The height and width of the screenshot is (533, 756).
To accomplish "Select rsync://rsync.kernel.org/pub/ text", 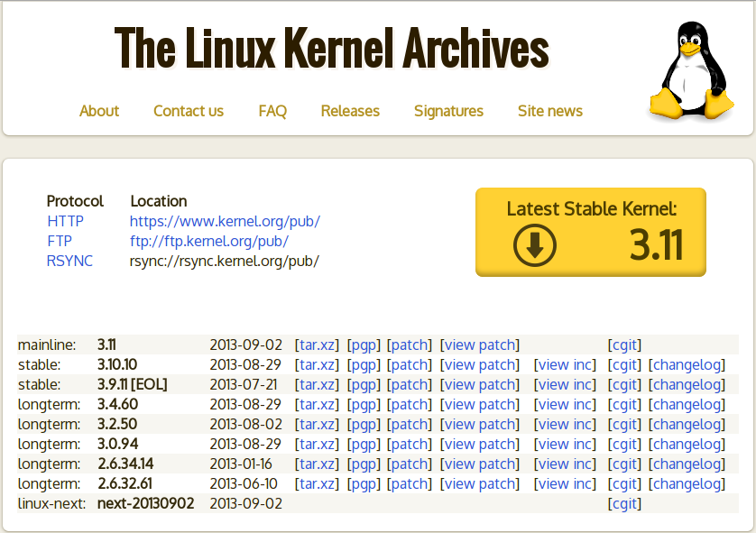I will pos(225,261).
